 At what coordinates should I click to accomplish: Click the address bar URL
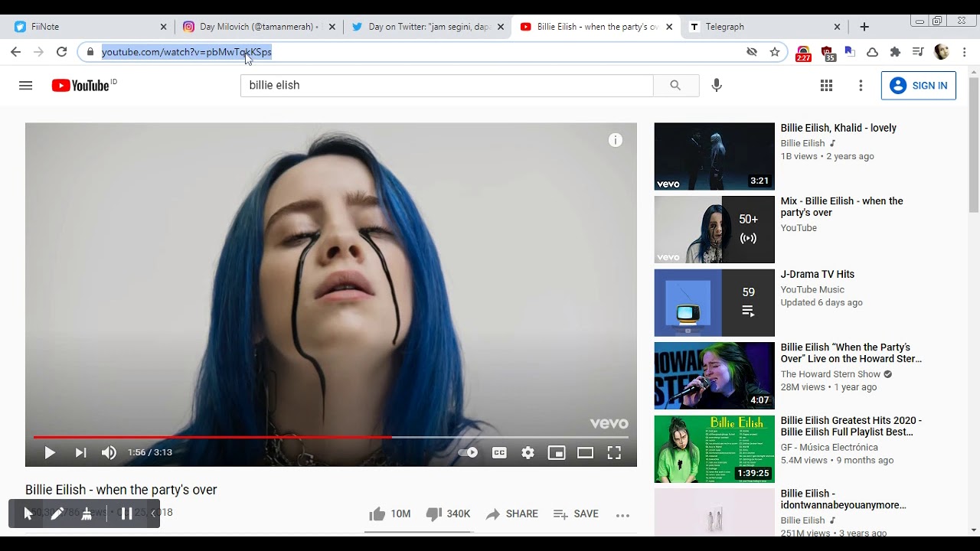pos(187,52)
